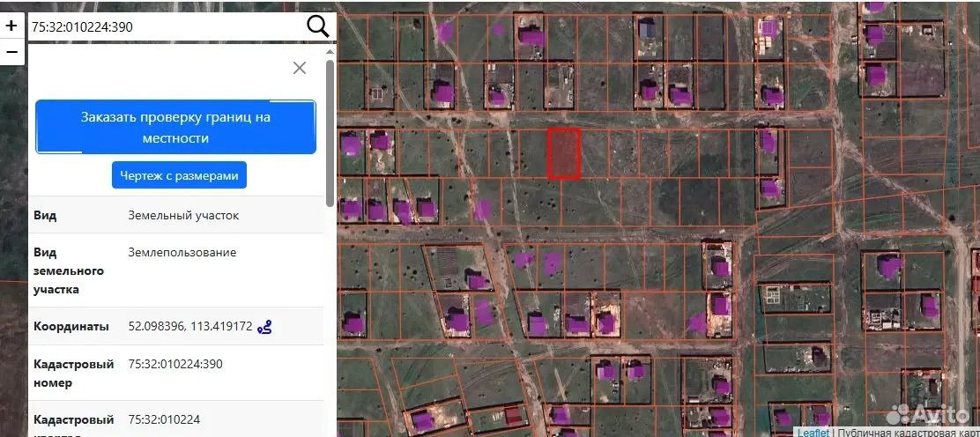Order the boundary check on site
Image resolution: width=980 pixels, height=437 pixels.
(x=175, y=127)
